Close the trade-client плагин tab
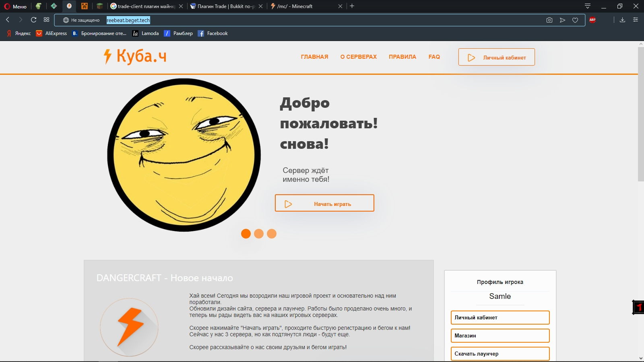Viewport: 644px width, 362px height. click(181, 6)
